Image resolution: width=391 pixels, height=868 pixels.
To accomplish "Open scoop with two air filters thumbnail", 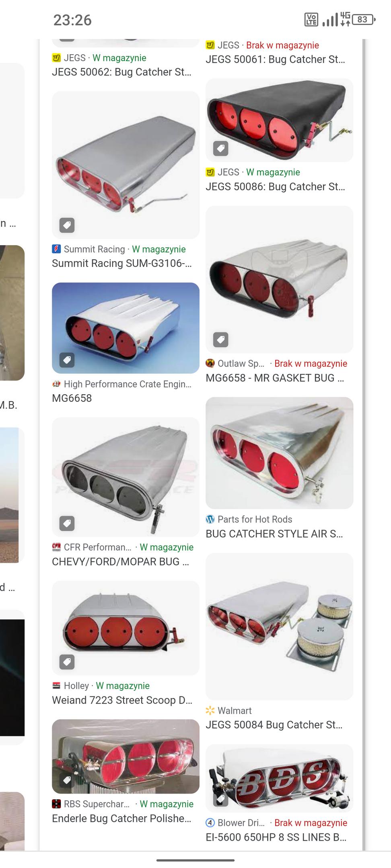I will (279, 626).
